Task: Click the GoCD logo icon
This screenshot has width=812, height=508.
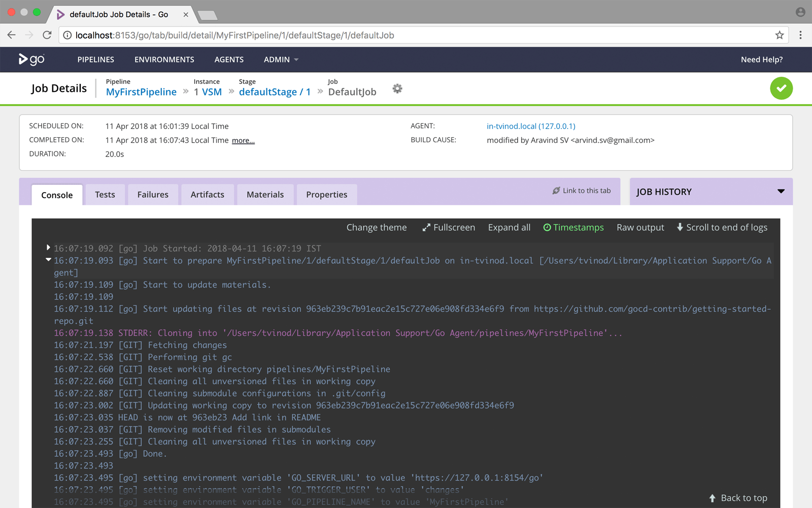Action: [31, 59]
